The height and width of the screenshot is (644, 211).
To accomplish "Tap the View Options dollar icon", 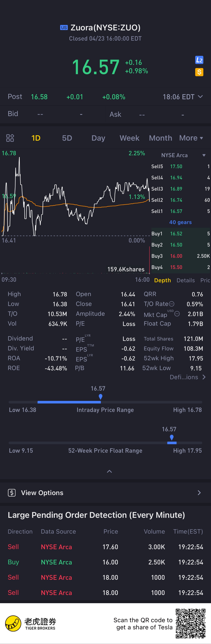I will coord(12,493).
